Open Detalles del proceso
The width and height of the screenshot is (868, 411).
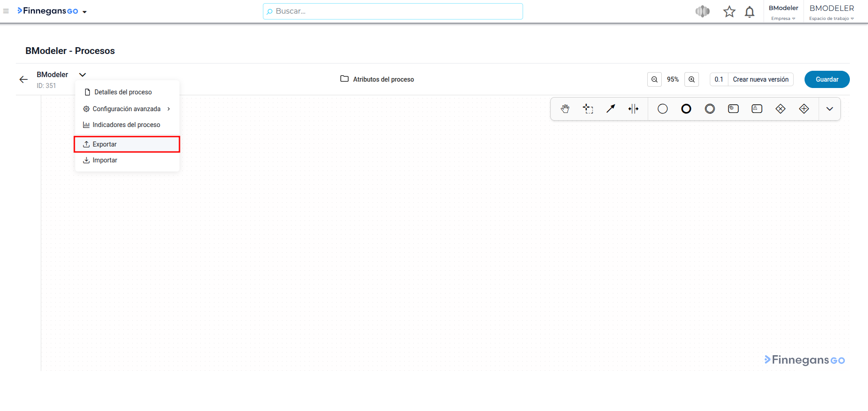click(x=127, y=92)
